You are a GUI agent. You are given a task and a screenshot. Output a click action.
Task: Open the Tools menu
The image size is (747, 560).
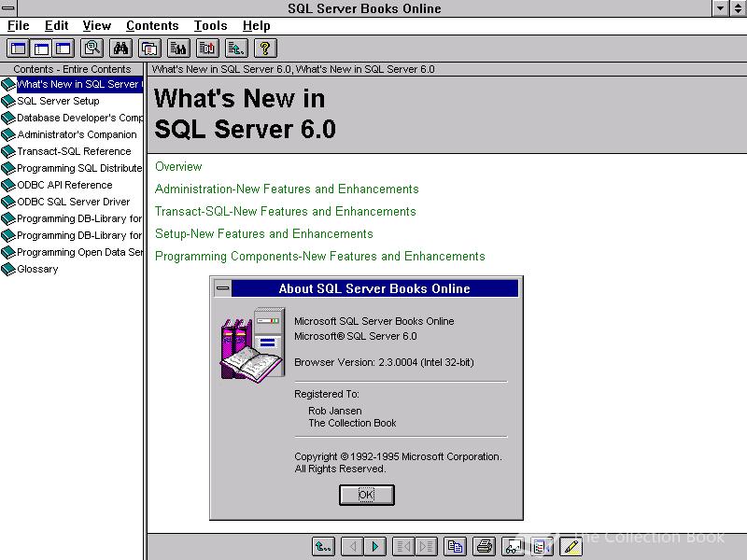coord(210,26)
